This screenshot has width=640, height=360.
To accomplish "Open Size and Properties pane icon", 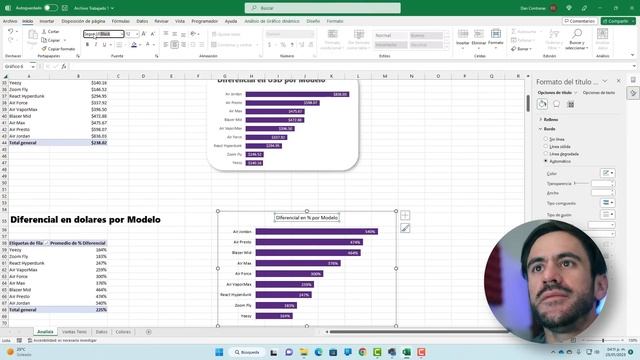I will point(571,104).
